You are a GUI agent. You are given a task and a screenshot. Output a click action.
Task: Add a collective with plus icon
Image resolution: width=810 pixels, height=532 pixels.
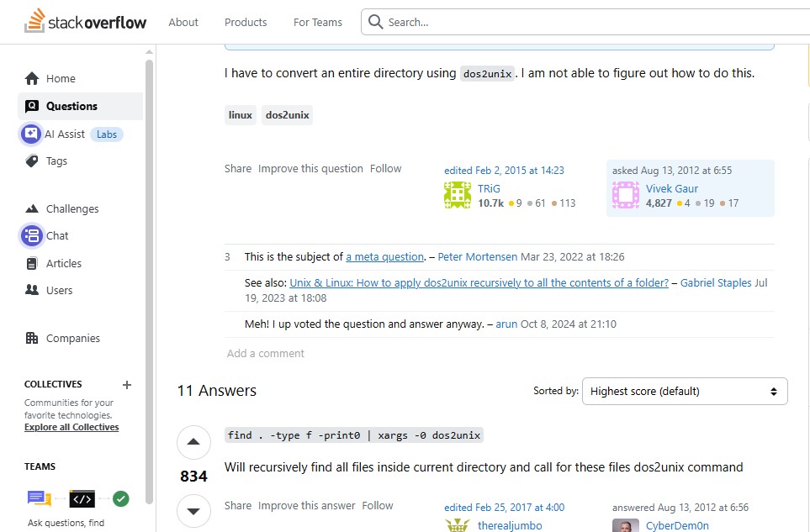click(126, 384)
